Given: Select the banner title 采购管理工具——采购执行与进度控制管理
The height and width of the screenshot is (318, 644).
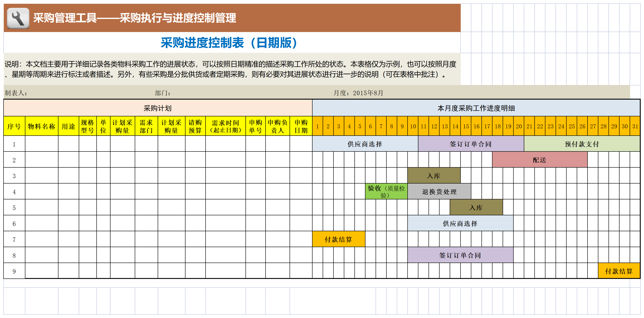Looking at the screenshot, I should [135, 18].
